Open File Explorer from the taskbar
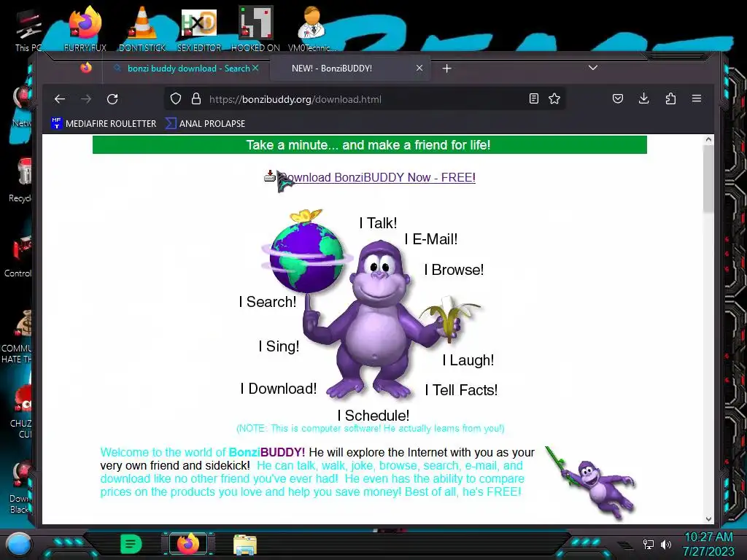747x560 pixels. 245,544
